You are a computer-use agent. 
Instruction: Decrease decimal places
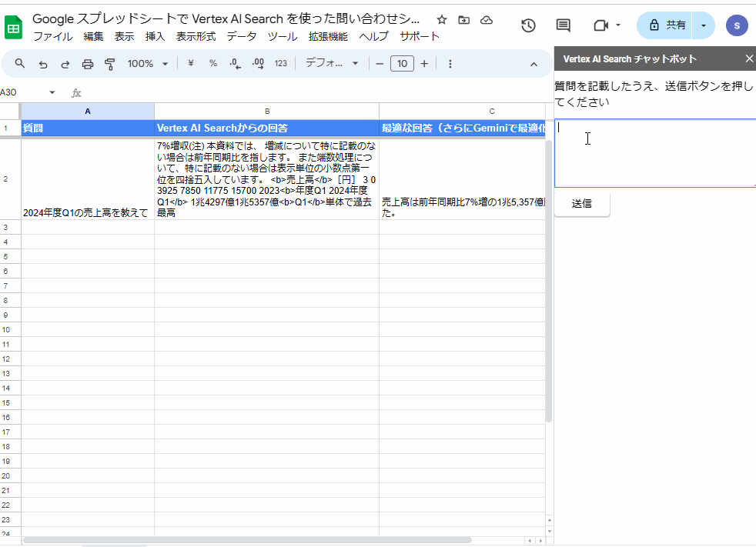pos(236,64)
